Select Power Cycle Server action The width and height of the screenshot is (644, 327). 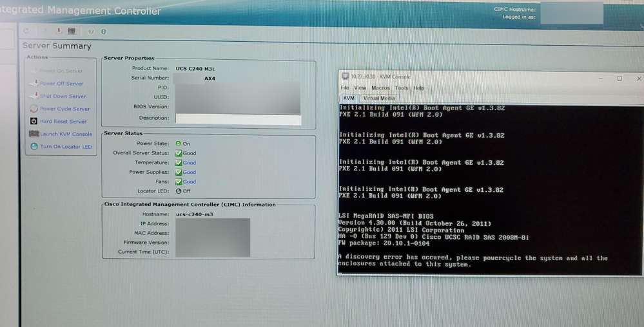pos(65,109)
